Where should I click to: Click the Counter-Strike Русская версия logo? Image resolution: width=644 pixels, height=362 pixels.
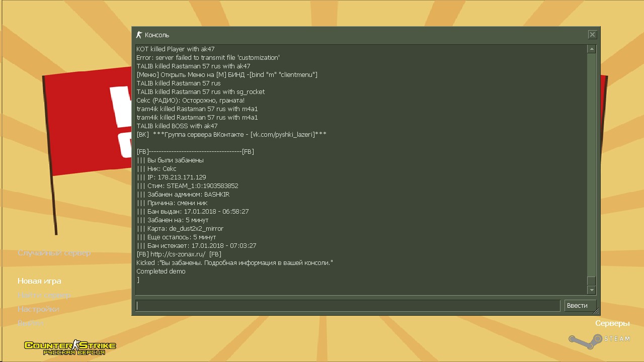click(x=70, y=346)
